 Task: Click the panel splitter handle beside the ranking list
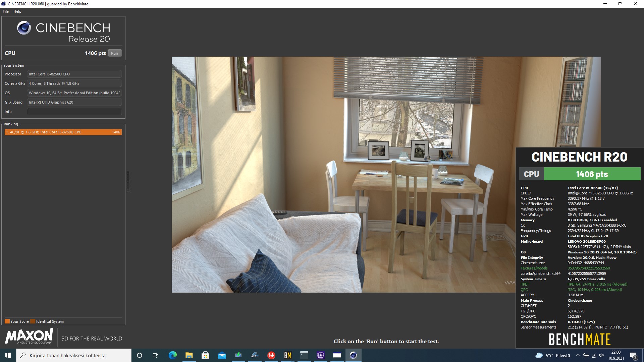pos(128,181)
